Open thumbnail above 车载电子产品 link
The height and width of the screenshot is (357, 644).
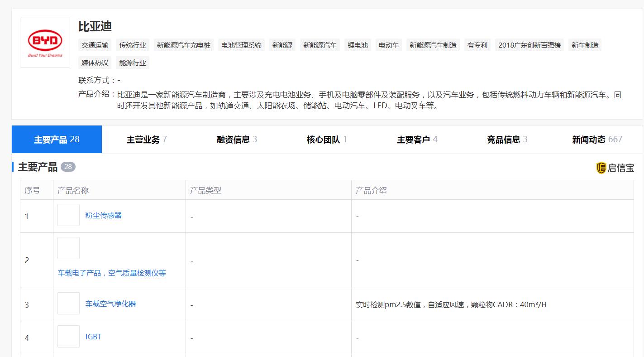pos(68,248)
